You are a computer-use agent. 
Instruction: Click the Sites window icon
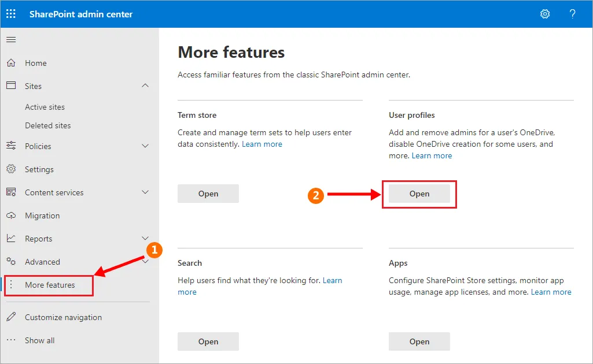pos(11,86)
